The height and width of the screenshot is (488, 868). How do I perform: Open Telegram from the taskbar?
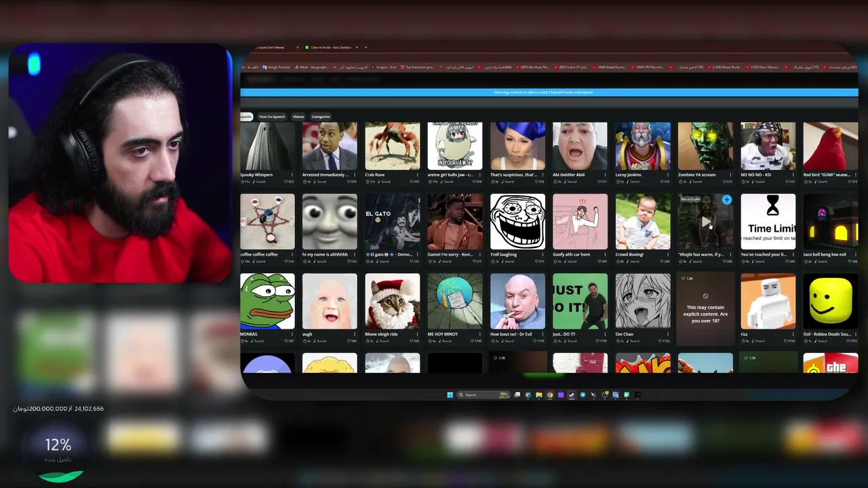pyautogui.click(x=583, y=395)
